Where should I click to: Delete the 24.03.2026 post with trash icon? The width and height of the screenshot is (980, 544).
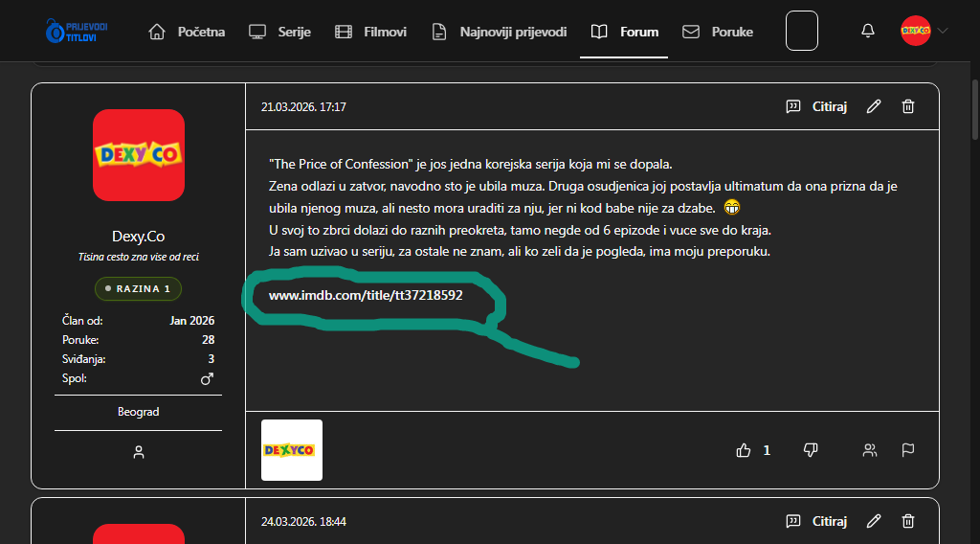[908, 521]
